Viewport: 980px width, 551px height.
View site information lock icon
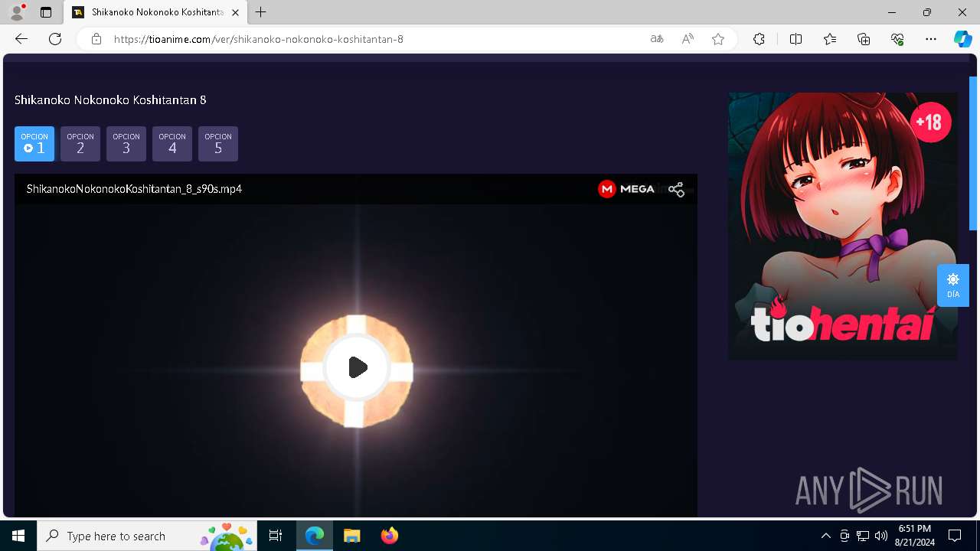click(x=96, y=39)
